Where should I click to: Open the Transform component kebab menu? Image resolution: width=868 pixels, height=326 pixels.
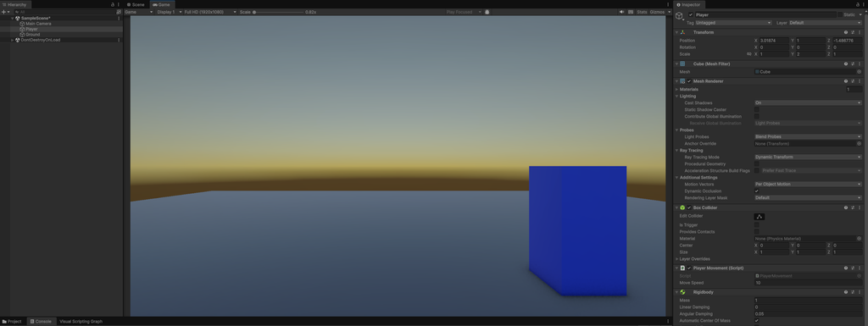coord(860,32)
